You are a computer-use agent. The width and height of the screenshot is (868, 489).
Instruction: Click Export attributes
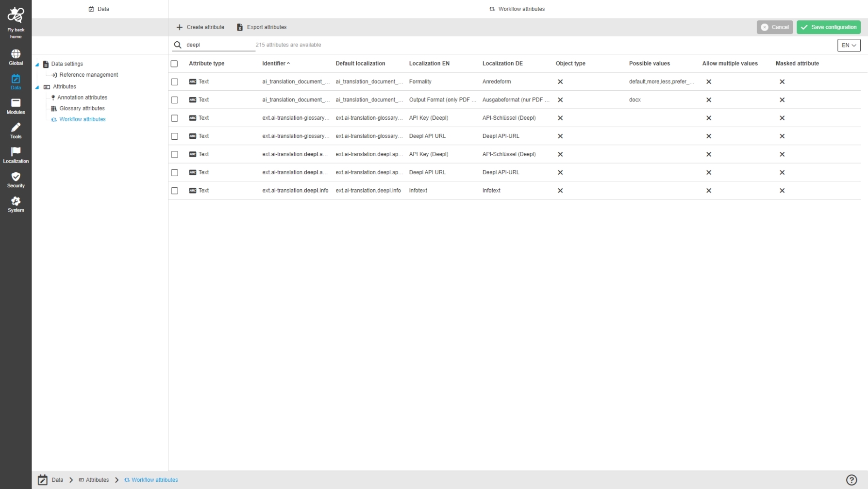[x=261, y=27]
